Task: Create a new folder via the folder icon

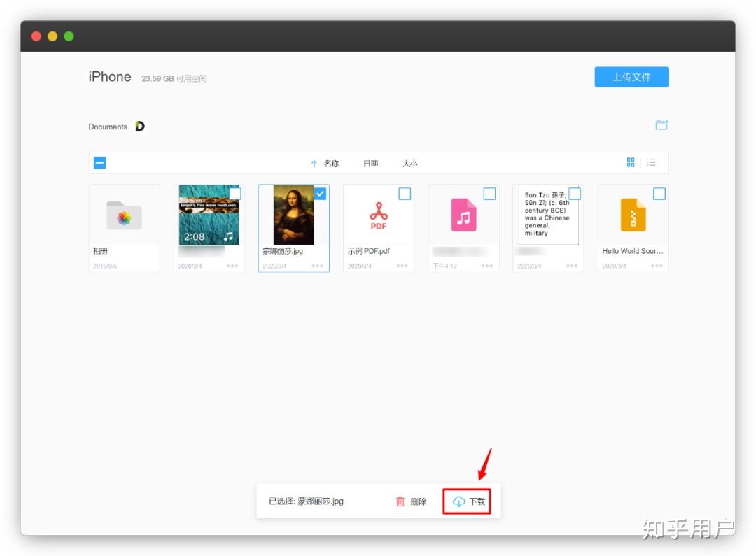Action: [x=661, y=125]
